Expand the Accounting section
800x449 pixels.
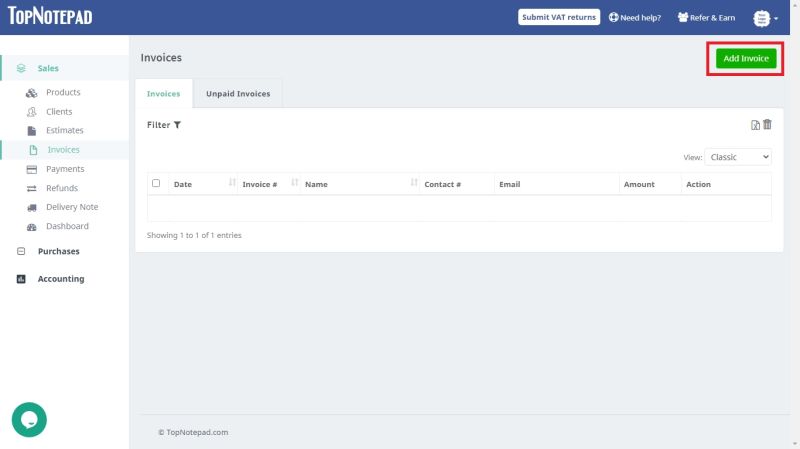(61, 279)
